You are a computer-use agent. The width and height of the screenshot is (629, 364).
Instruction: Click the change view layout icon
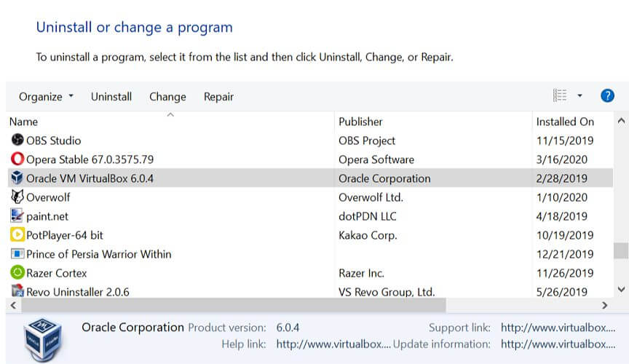coord(560,96)
